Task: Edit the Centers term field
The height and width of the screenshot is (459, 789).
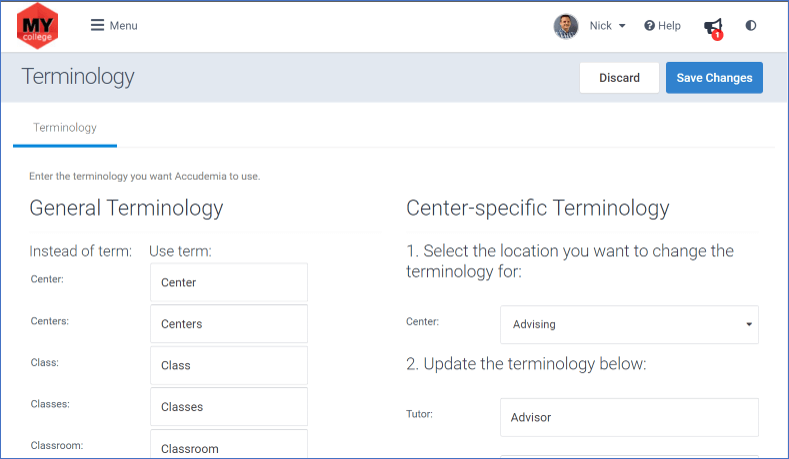Action: tap(229, 324)
